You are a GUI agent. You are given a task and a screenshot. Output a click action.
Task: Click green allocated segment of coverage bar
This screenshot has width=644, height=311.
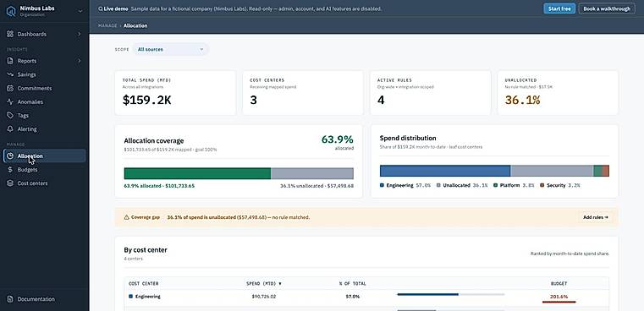coord(197,173)
